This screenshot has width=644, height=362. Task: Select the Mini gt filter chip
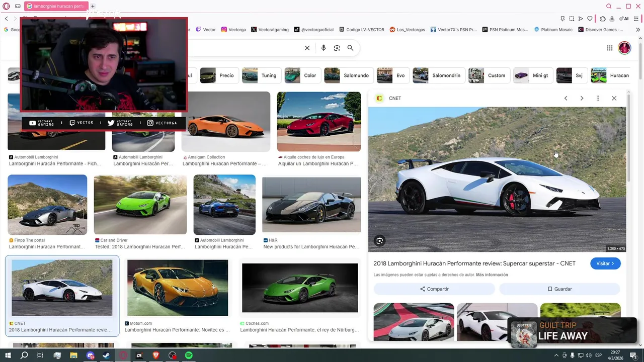pyautogui.click(x=533, y=75)
